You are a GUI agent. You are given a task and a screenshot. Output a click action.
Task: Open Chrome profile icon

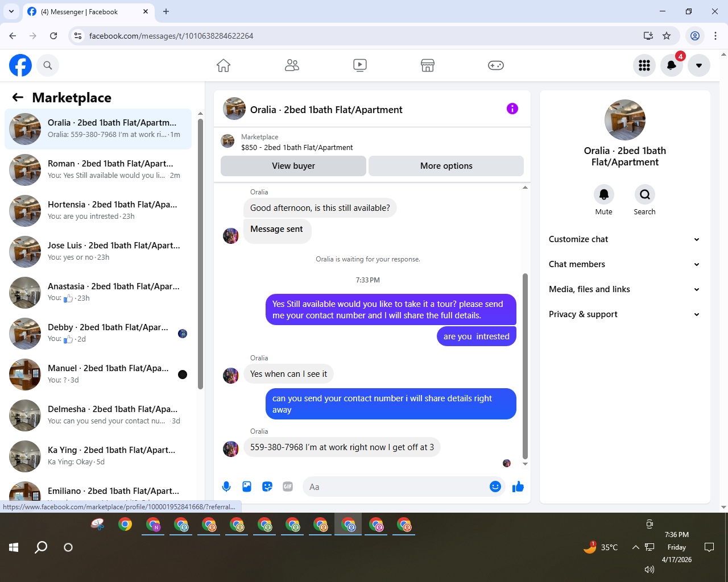[695, 36]
